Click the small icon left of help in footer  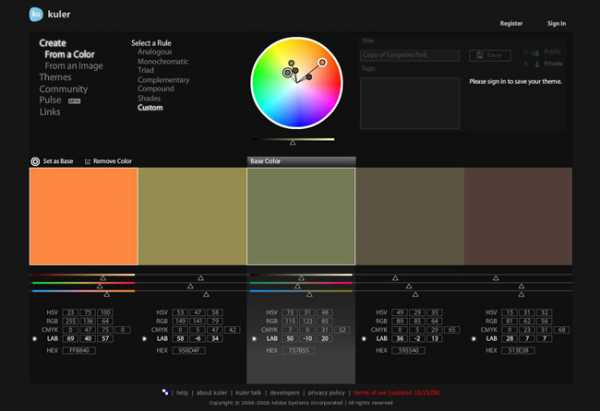(x=165, y=392)
